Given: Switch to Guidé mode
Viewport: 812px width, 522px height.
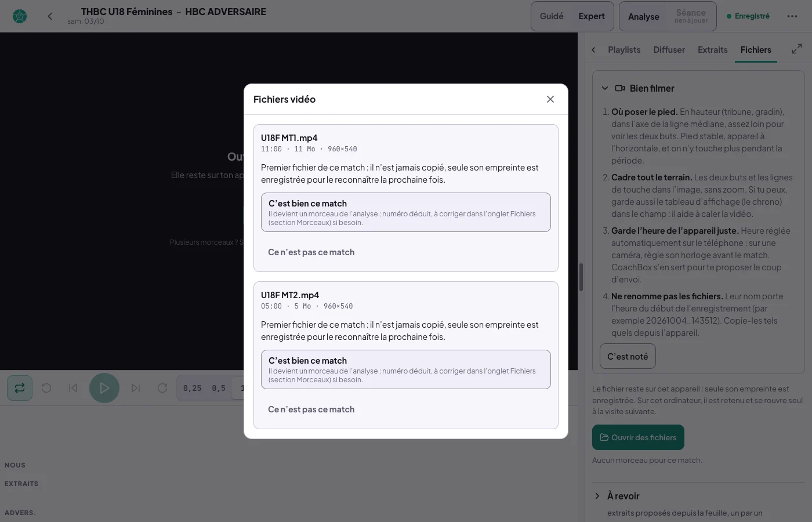Looking at the screenshot, I should click(552, 16).
